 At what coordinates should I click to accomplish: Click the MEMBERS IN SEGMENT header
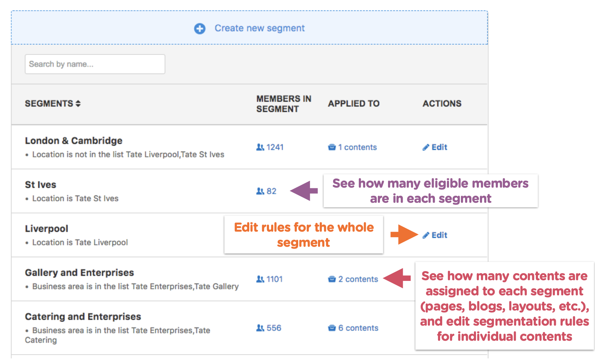[284, 104]
